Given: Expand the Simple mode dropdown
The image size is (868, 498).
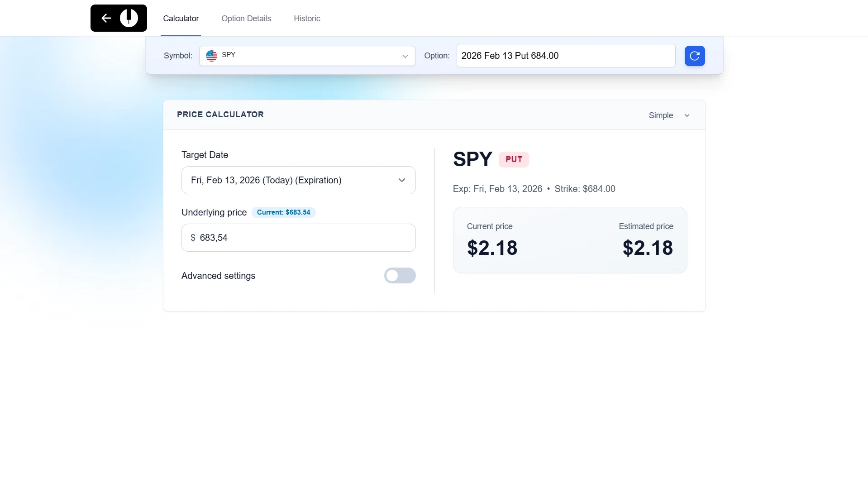Looking at the screenshot, I should (x=669, y=115).
